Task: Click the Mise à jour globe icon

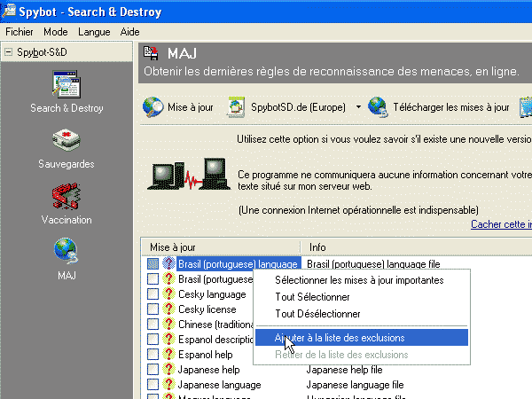Action: 153,107
